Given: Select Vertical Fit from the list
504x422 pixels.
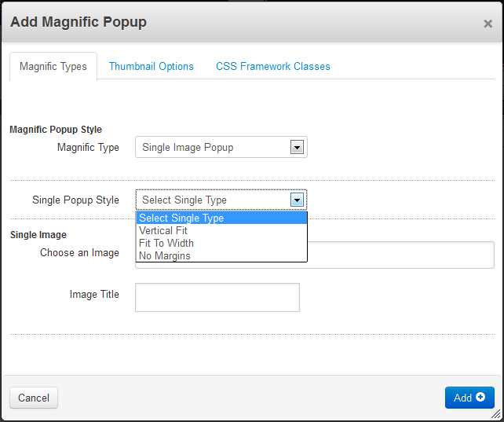Looking at the screenshot, I should (x=222, y=230).
